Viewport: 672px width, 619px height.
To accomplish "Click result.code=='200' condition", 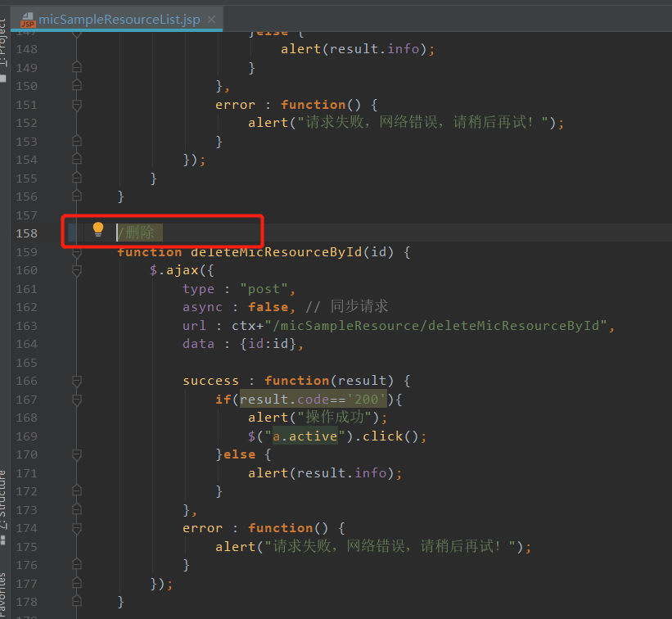I will click(x=313, y=400).
